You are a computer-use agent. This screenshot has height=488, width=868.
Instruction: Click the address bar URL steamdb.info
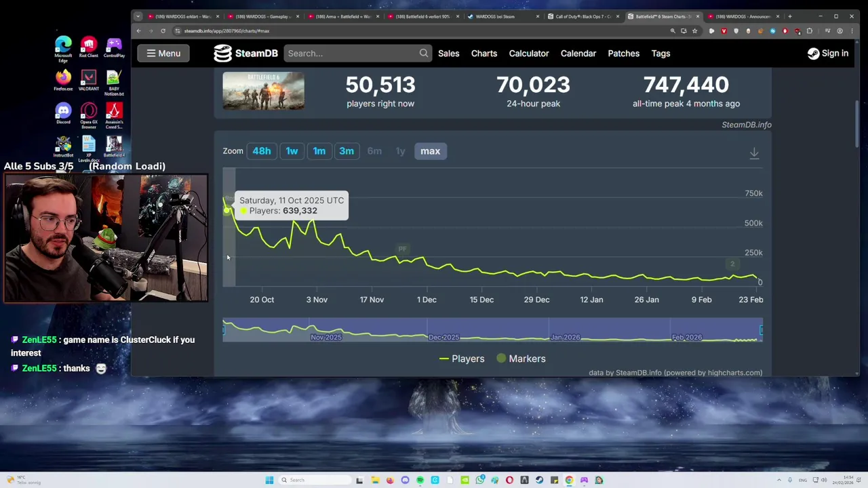(226, 31)
